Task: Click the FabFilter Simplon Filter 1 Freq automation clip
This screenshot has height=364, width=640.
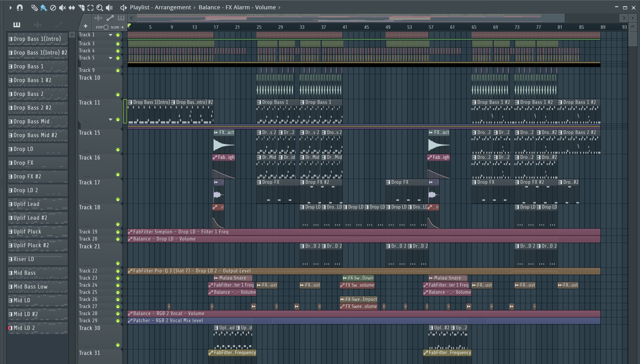Action: point(364,232)
